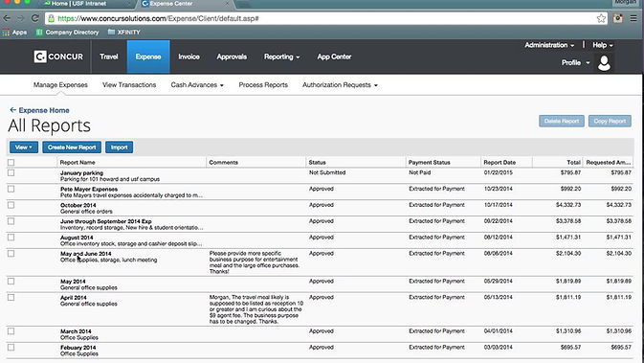The image size is (644, 363).
Task: Open the Profile dropdown
Action: click(x=575, y=62)
